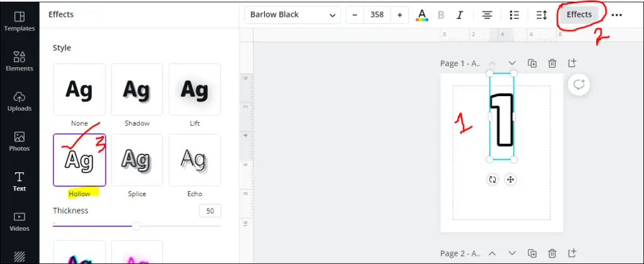Viewport: 644px width, 264px height.
Task: Add a new page after Page 1
Action: pyautogui.click(x=572, y=63)
